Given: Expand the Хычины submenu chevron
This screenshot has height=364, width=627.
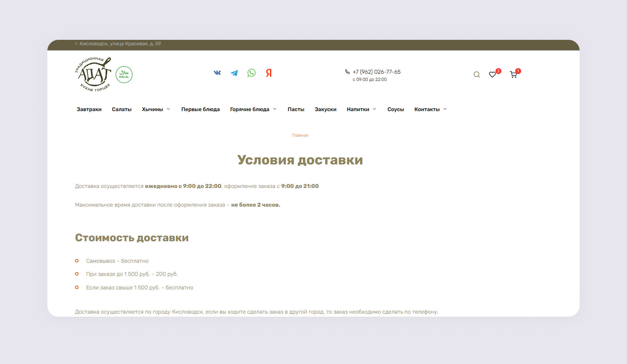Looking at the screenshot, I should 169,109.
